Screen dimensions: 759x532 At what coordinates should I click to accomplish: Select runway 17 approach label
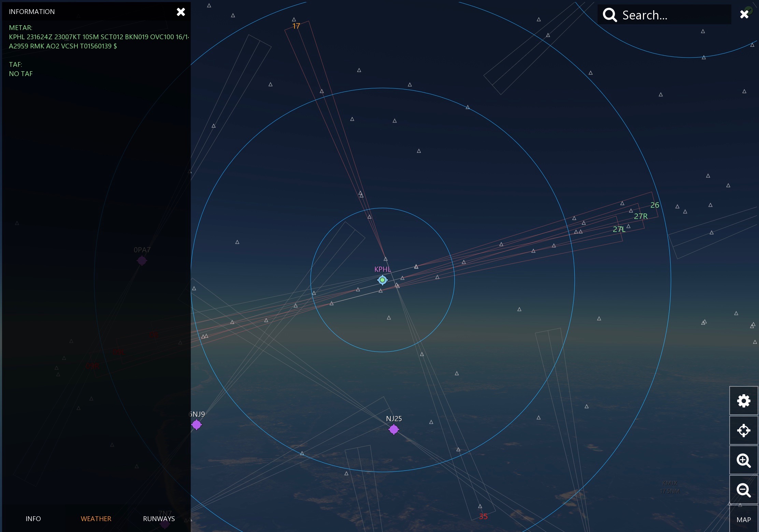pyautogui.click(x=296, y=26)
